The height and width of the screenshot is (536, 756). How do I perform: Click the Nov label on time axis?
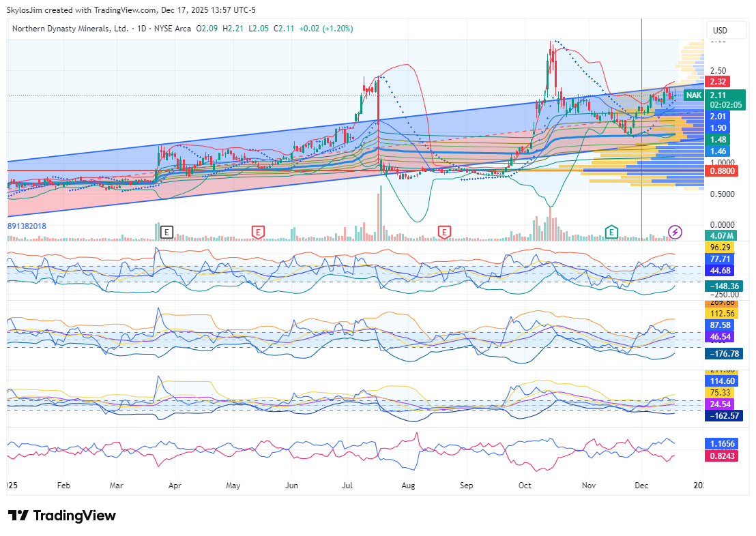coord(589,486)
